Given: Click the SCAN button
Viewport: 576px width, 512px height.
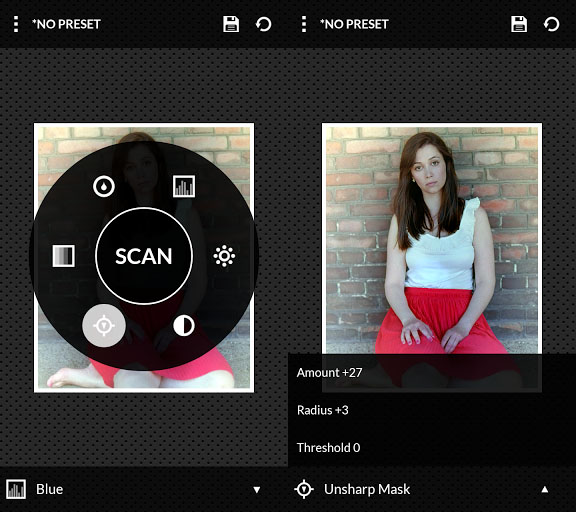Looking at the screenshot, I should point(144,256).
